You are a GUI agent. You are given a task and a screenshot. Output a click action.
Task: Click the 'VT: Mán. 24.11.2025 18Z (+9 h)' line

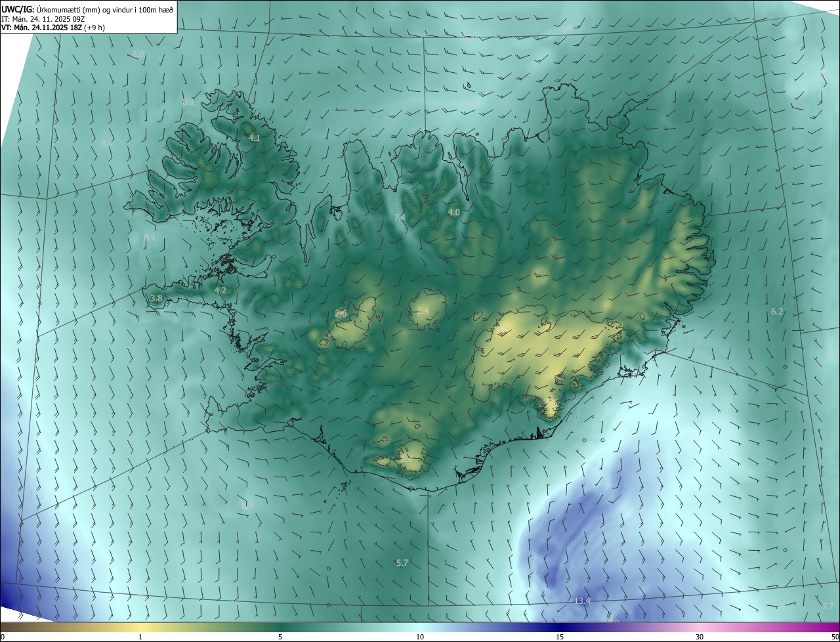[53, 28]
